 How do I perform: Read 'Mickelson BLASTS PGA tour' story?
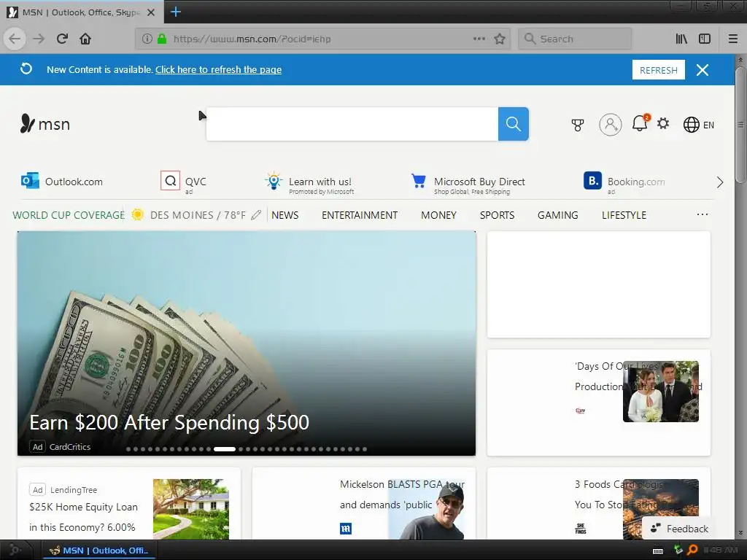(402, 494)
